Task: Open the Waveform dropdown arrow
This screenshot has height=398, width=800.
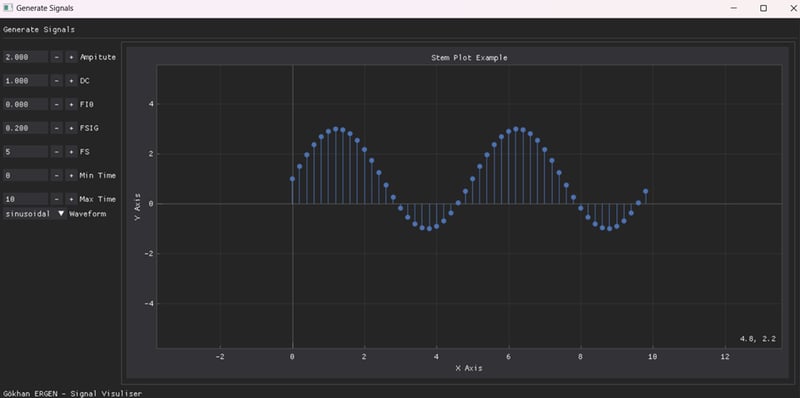Action: coord(61,214)
